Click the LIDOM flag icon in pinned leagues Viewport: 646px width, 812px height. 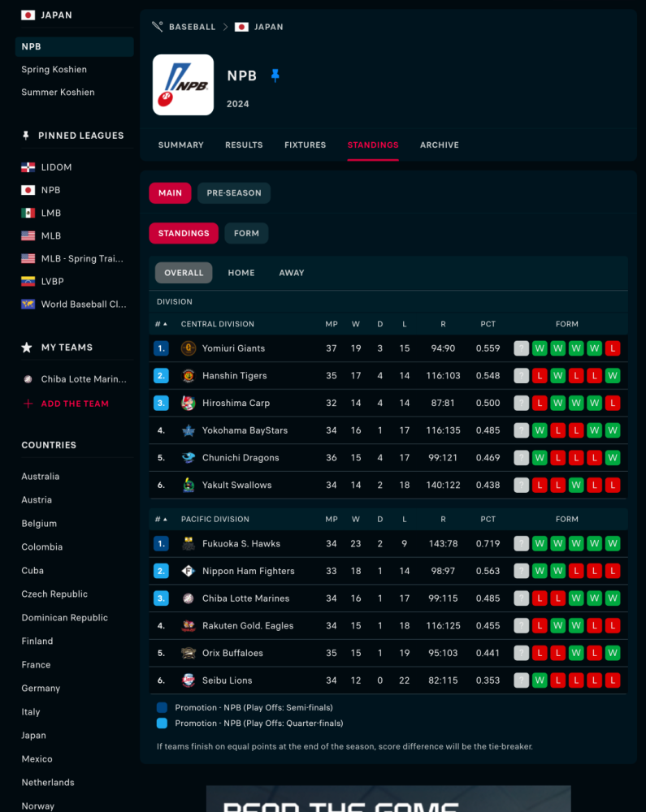28,167
